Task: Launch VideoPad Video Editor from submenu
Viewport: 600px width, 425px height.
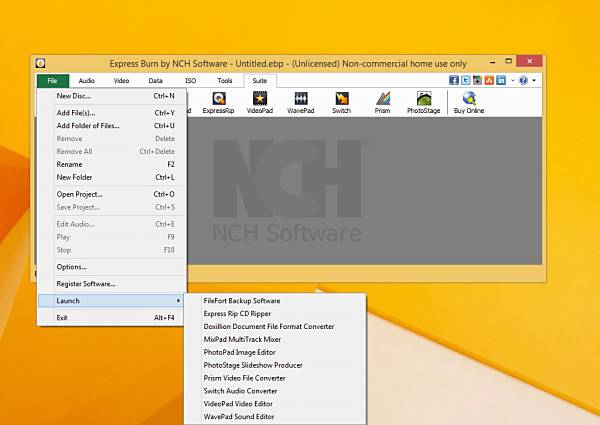Action: 275,404
